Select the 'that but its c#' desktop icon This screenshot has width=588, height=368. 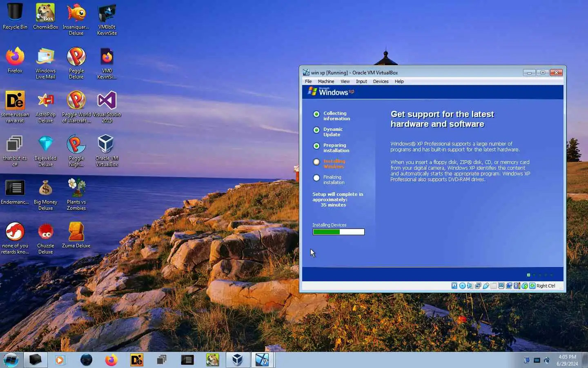15,150
